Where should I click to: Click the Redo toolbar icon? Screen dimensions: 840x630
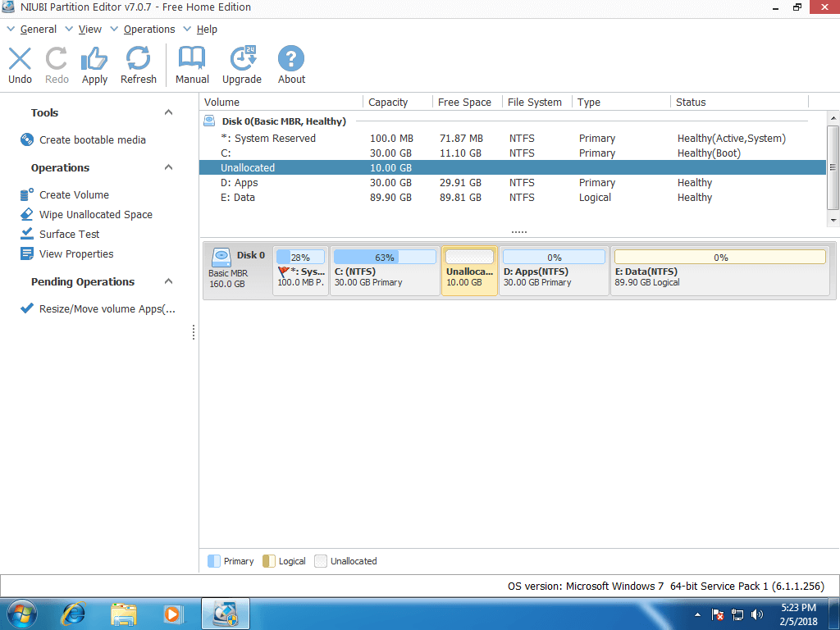[x=57, y=59]
